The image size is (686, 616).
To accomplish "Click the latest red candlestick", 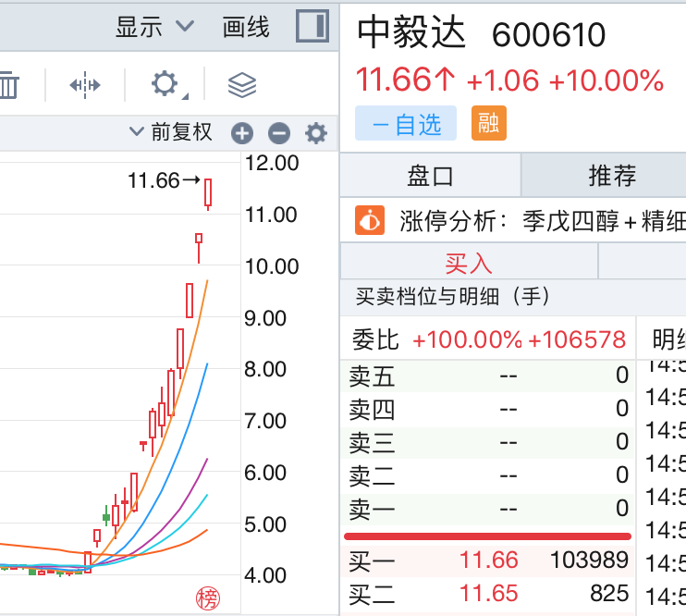I will (x=208, y=194).
